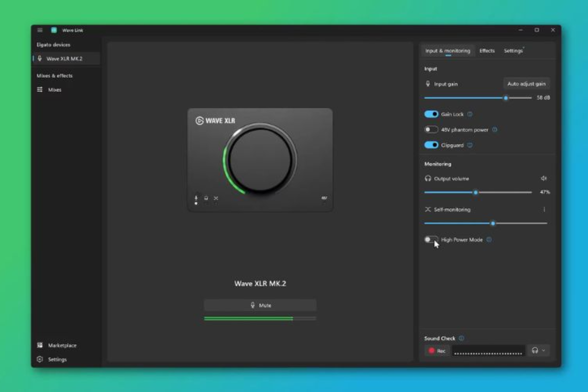
Task: Click the Sound Check info icon
Action: pyautogui.click(x=461, y=338)
